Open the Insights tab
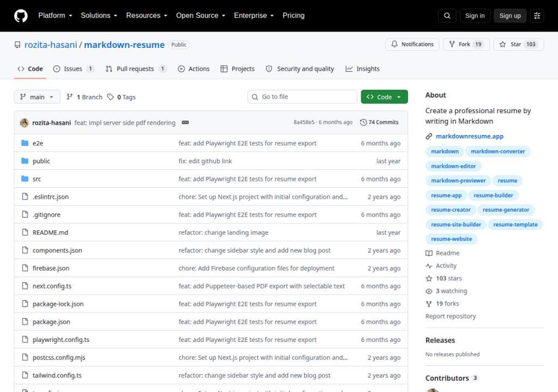Viewport: 558px width, 392px height. 362,69
